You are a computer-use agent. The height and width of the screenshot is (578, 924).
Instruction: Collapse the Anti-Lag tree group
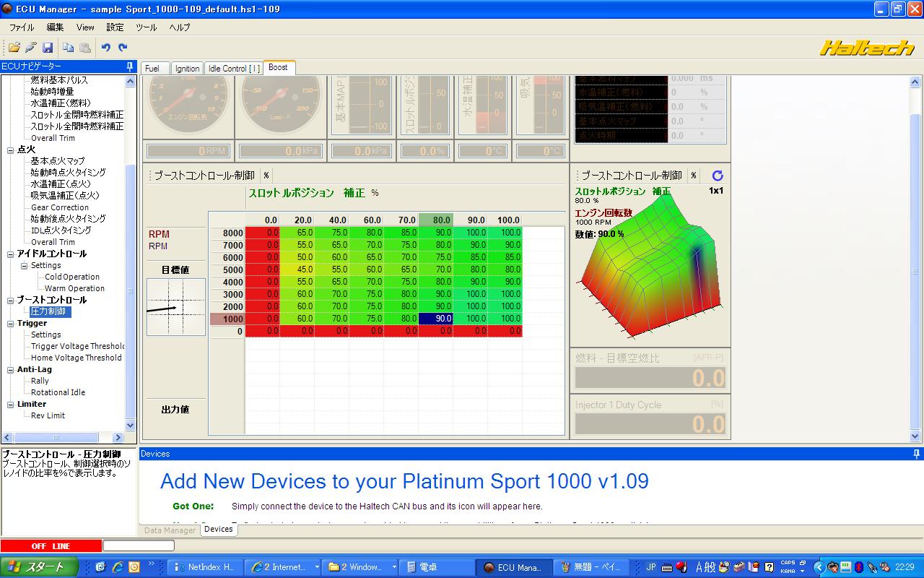pos(11,369)
